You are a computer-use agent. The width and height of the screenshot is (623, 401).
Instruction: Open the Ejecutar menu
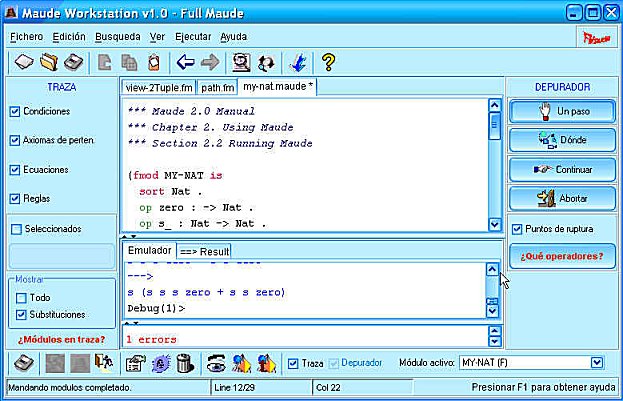[x=192, y=36]
